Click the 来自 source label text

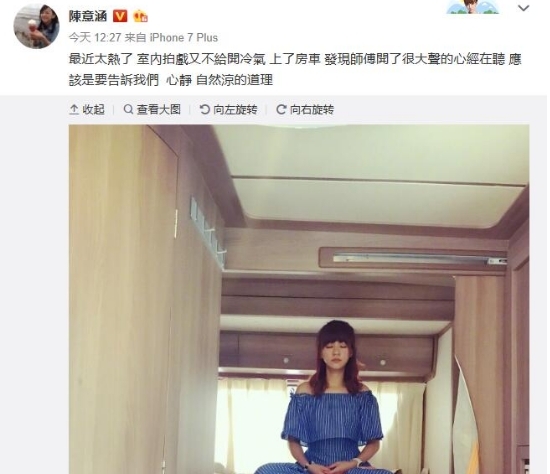(x=135, y=38)
